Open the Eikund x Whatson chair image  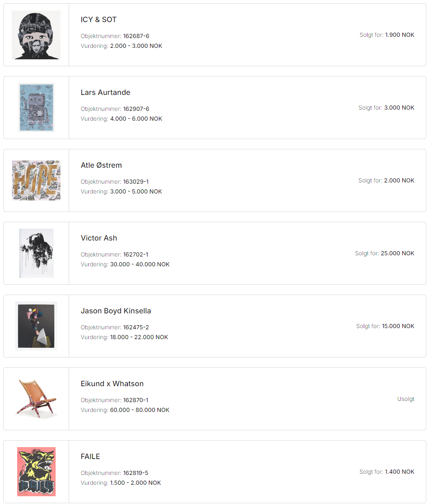coord(36,399)
